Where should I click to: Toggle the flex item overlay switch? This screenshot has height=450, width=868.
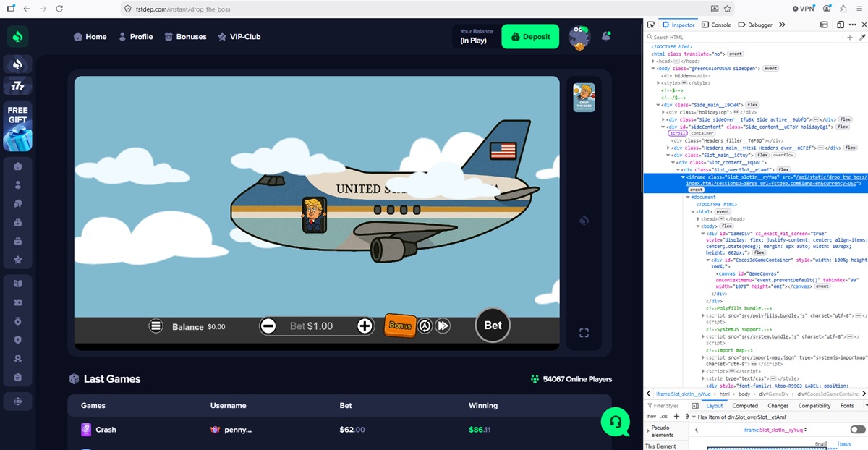point(857,430)
